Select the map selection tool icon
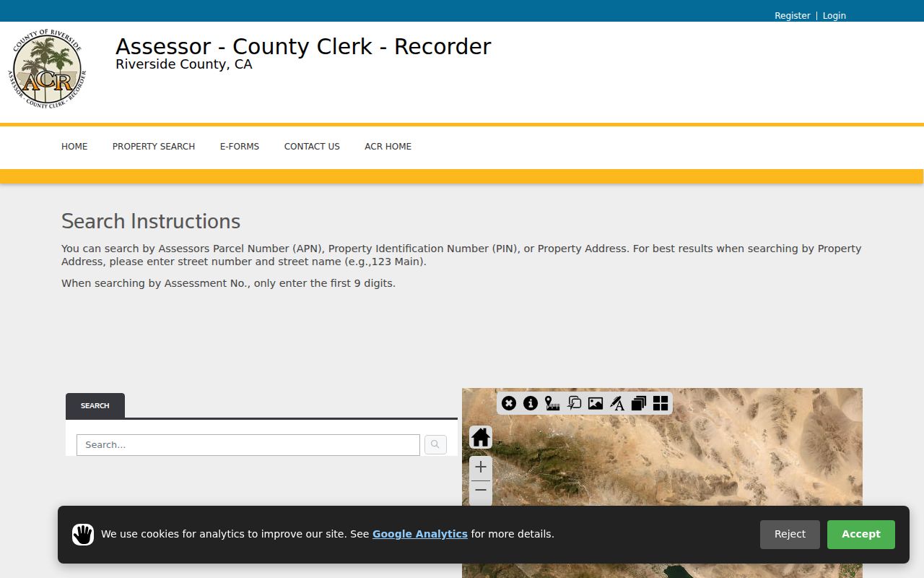The width and height of the screenshot is (924, 578). (574, 403)
